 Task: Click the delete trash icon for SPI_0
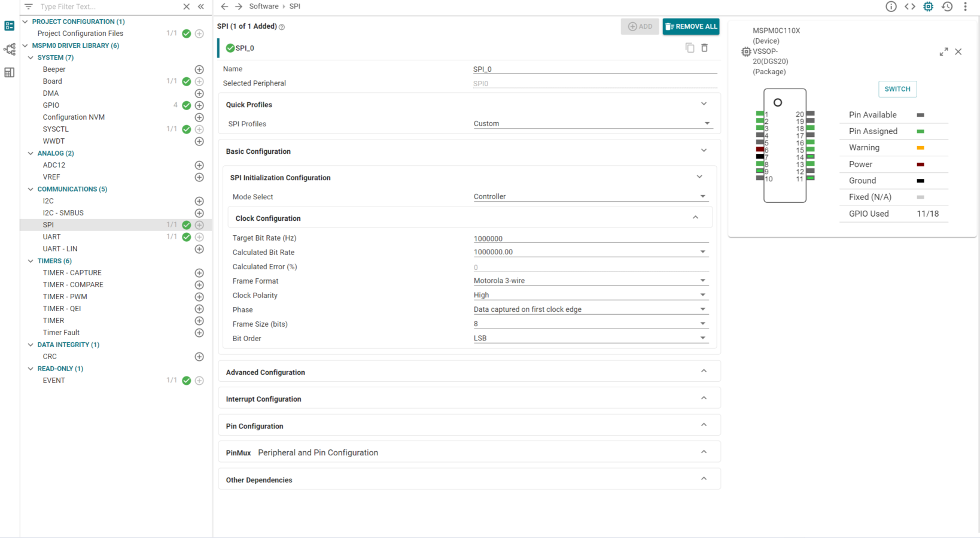(x=704, y=48)
